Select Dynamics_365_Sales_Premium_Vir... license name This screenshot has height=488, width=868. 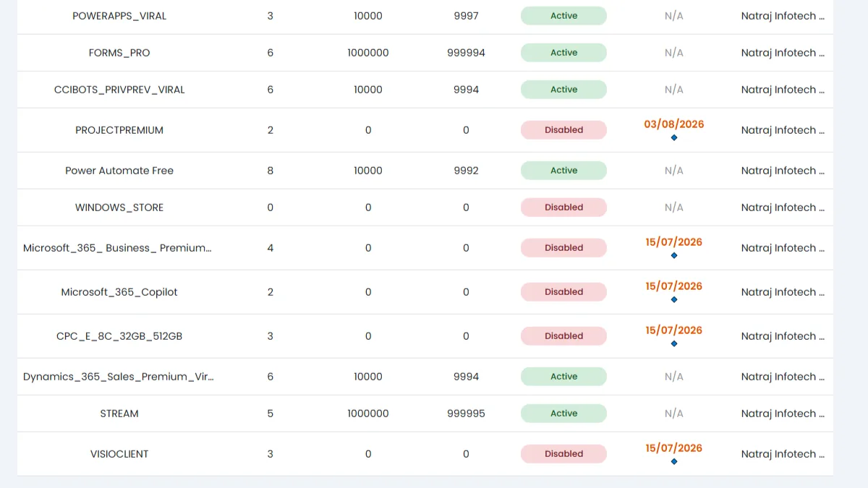pos(119,377)
